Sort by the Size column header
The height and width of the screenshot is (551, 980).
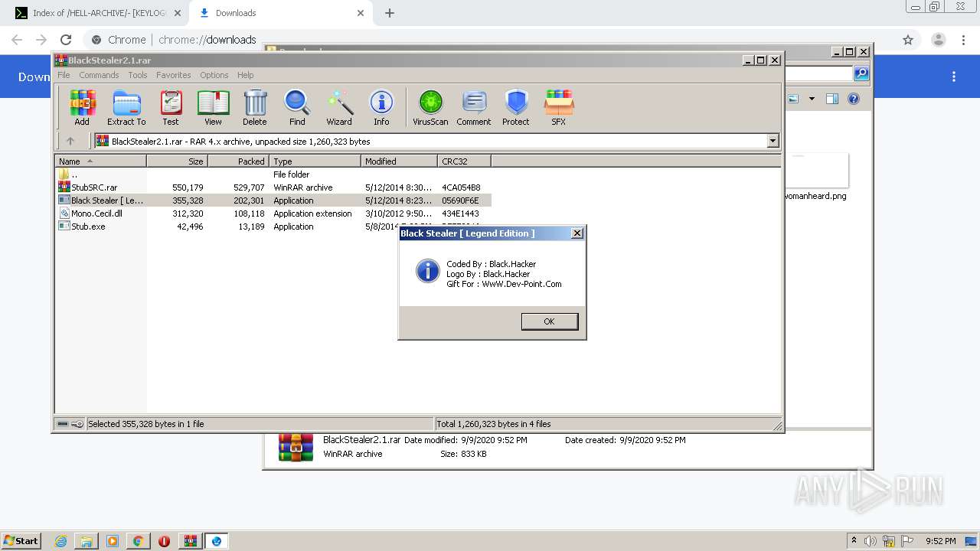(177, 161)
